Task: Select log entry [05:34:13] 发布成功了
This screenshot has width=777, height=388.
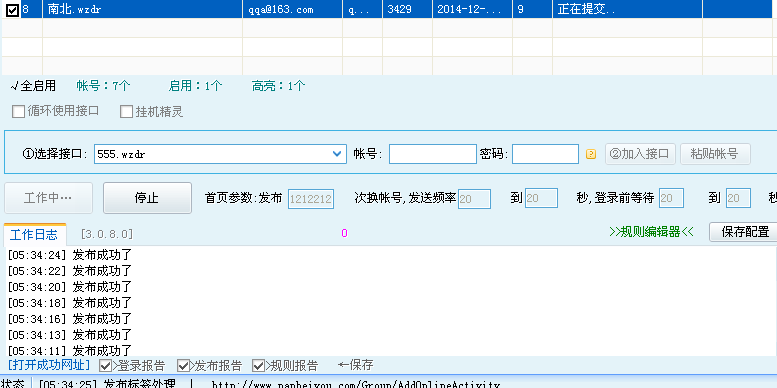Action: tap(69, 334)
